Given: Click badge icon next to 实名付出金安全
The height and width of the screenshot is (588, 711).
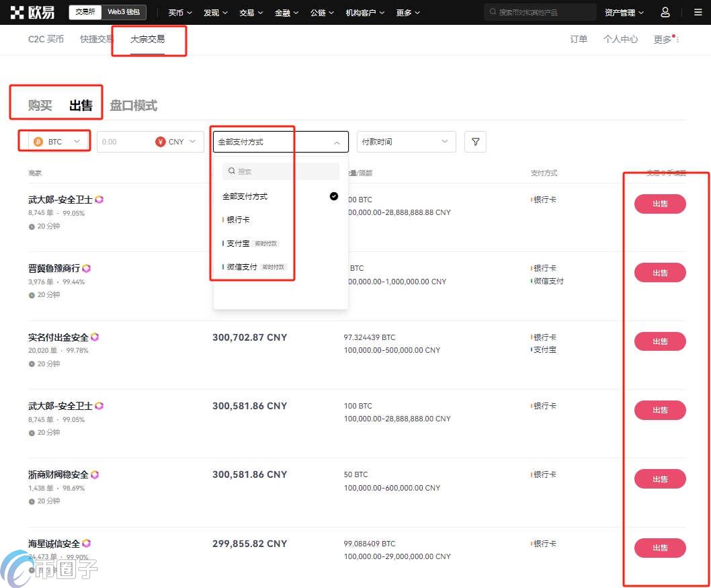Looking at the screenshot, I should point(95,337).
